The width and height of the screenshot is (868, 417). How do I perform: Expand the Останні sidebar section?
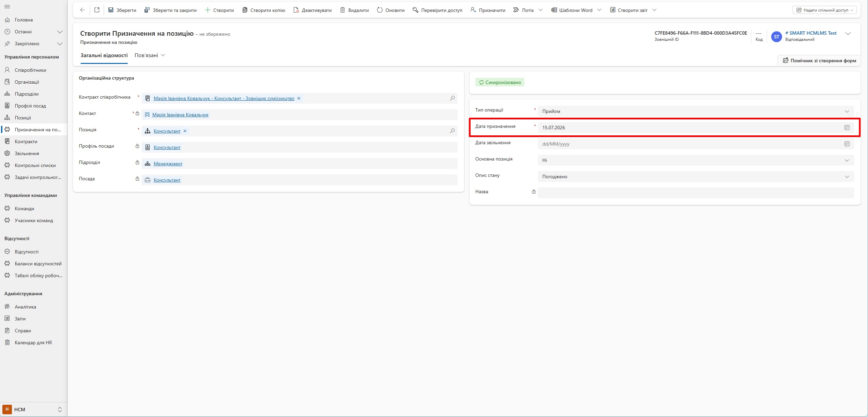(60, 32)
